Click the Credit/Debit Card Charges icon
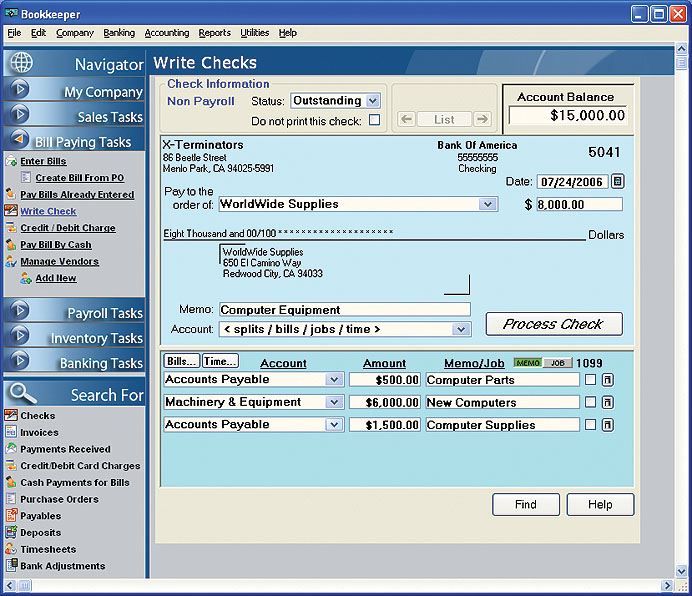Viewport: 692px width, 596px height. click(11, 466)
